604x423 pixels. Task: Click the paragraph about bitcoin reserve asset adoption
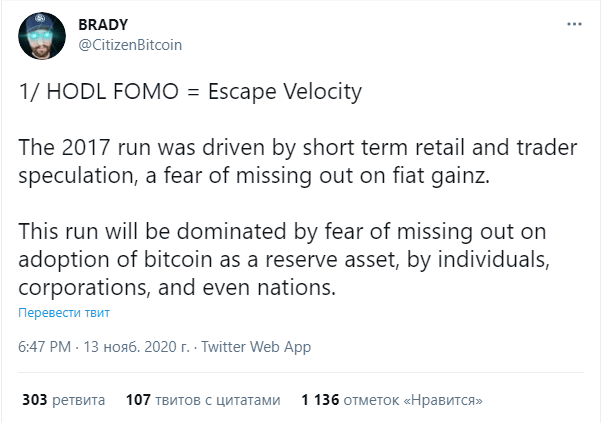[284, 259]
